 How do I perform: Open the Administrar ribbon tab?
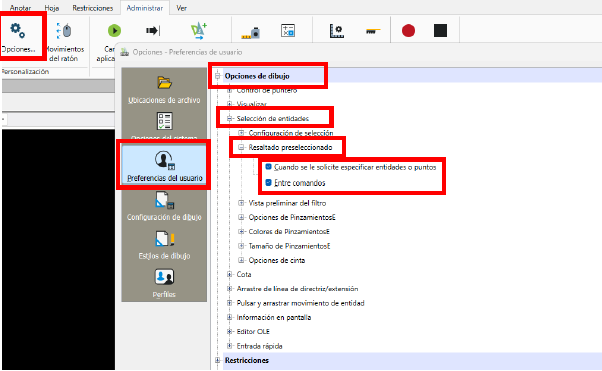pyautogui.click(x=145, y=8)
